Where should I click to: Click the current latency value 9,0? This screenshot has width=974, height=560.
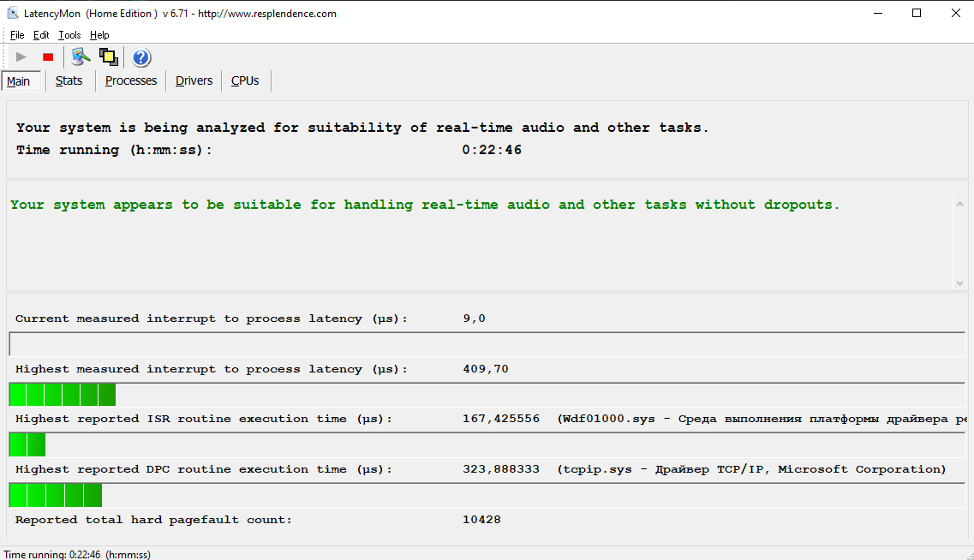coord(475,319)
